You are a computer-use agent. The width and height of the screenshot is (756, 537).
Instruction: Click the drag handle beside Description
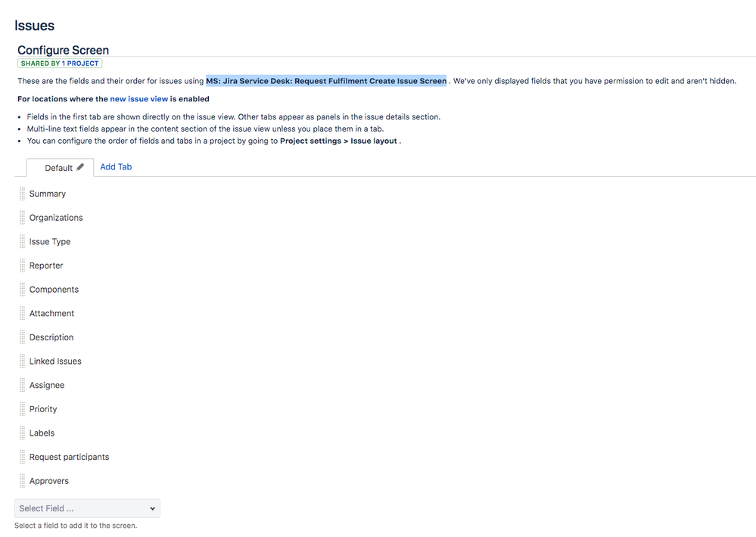[22, 337]
